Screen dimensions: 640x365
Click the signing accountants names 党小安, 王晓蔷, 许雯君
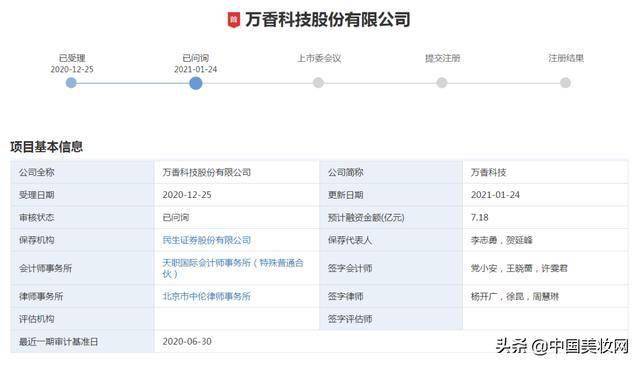(x=519, y=268)
